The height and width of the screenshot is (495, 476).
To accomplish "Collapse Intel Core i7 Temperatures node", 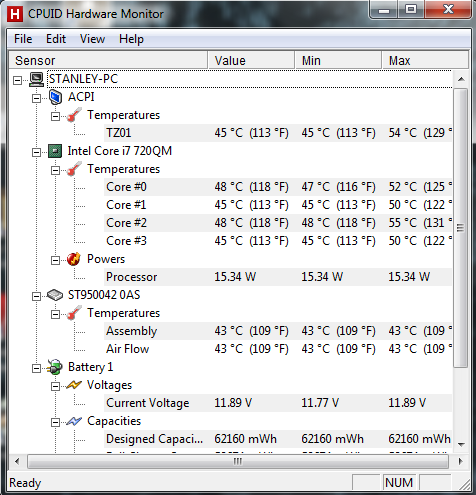I will (x=55, y=170).
